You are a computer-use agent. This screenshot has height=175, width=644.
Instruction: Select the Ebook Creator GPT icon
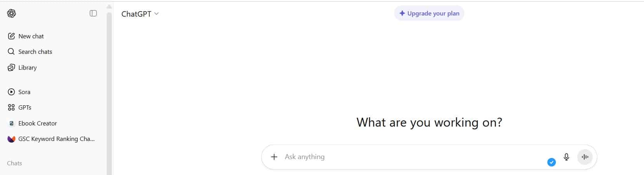tap(11, 123)
